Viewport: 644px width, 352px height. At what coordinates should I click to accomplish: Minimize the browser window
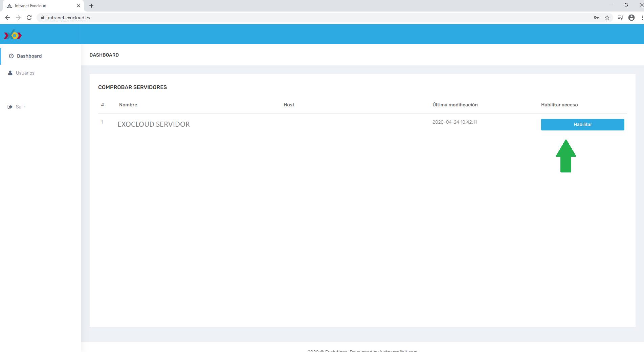click(611, 5)
